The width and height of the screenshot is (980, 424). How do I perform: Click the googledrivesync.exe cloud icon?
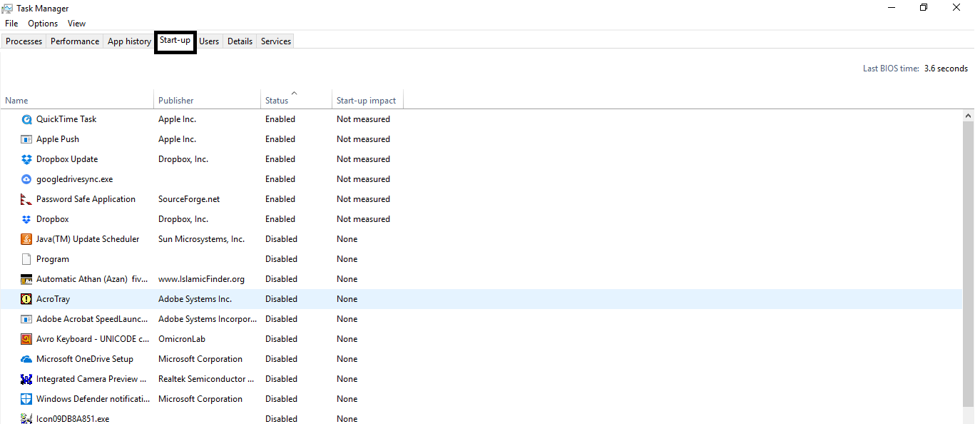coord(26,179)
